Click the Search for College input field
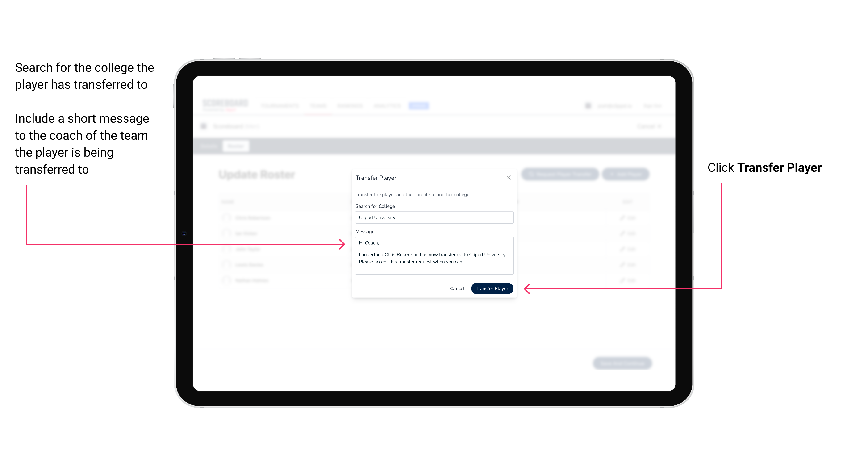This screenshot has height=467, width=868. click(433, 217)
